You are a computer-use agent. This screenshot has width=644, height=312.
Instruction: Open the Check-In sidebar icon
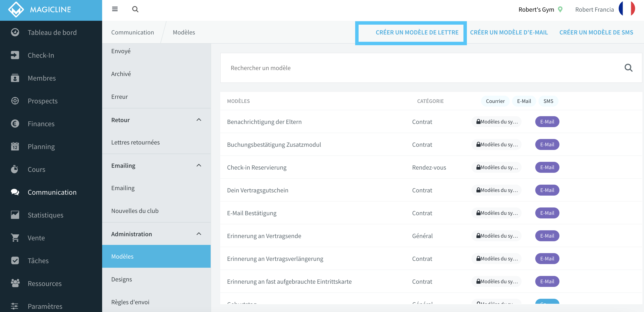click(15, 55)
